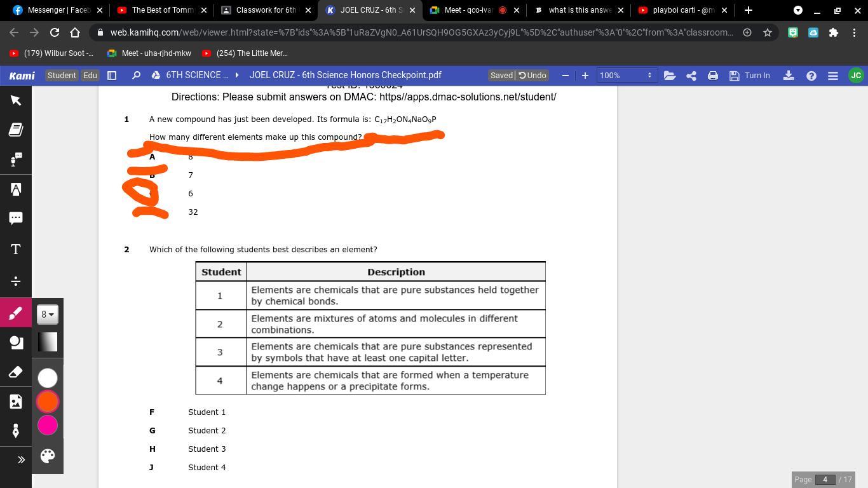The height and width of the screenshot is (488, 868).
Task: Choose the Select cursor tool in Kami
Action: coord(16,100)
